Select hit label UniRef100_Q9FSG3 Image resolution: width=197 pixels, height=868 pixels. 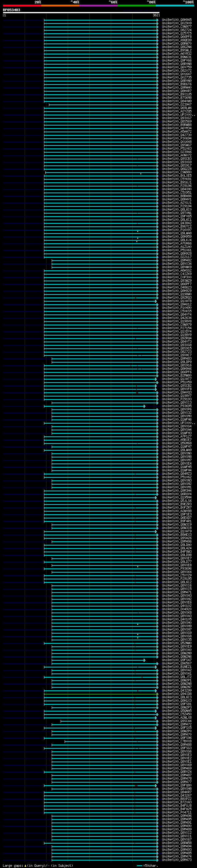(177, 748)
